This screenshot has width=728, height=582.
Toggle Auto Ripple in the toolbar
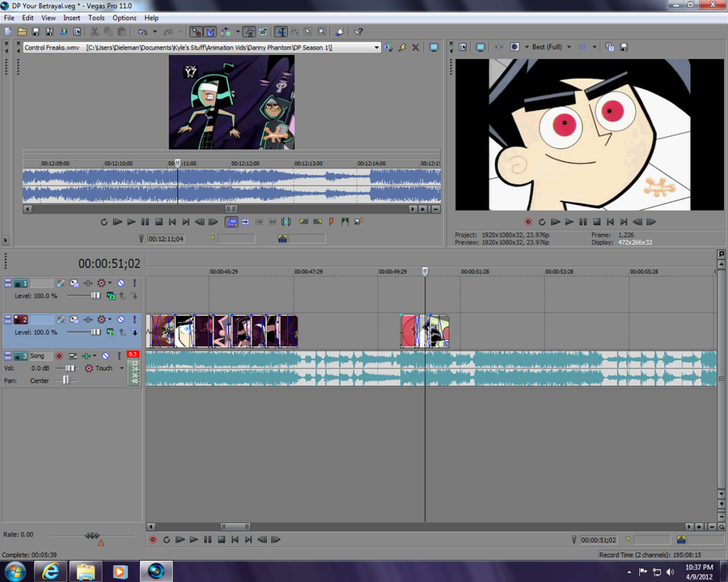pos(226,32)
